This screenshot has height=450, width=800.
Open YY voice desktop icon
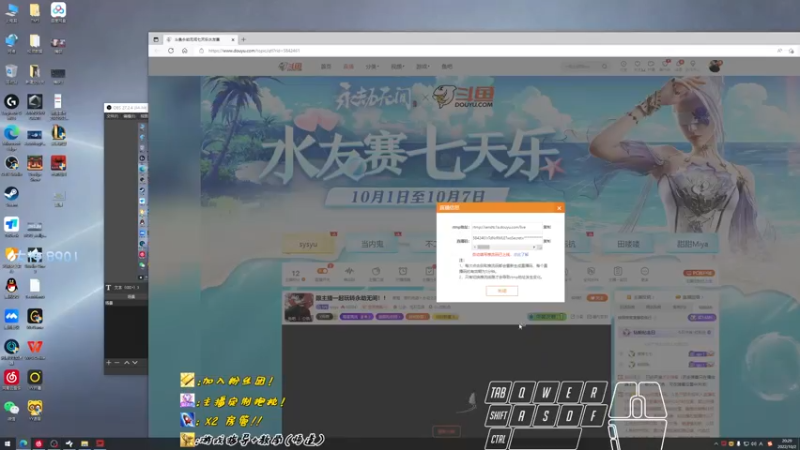click(x=35, y=408)
